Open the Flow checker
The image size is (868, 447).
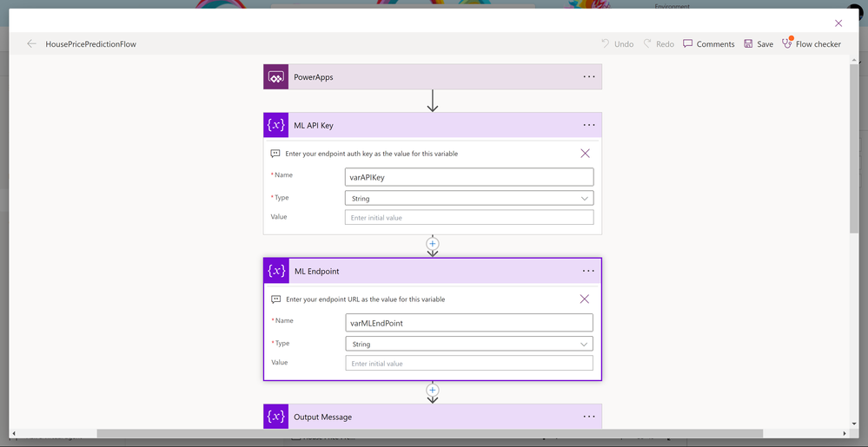811,43
